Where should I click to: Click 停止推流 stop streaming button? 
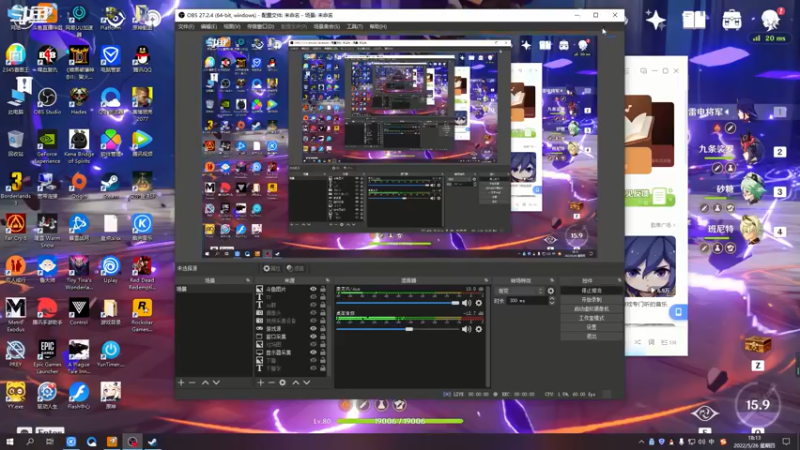pos(591,291)
